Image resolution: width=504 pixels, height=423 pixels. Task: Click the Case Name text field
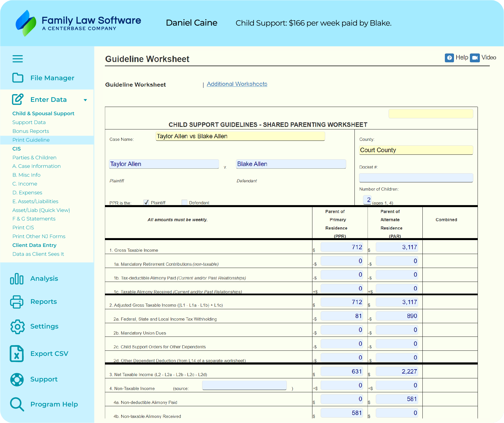tap(240, 136)
